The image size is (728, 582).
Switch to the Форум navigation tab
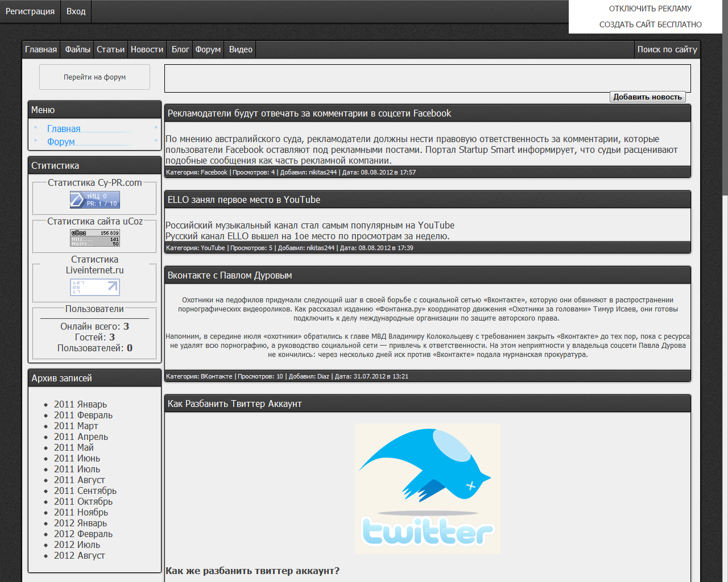[208, 49]
